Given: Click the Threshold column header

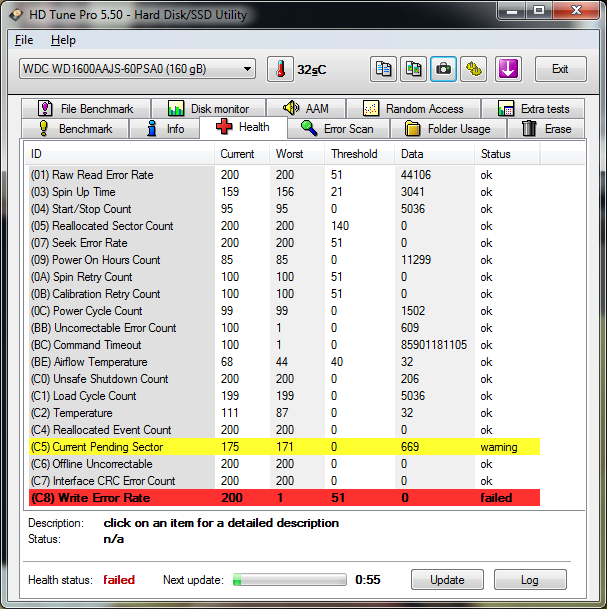Looking at the screenshot, I should click(x=360, y=154).
